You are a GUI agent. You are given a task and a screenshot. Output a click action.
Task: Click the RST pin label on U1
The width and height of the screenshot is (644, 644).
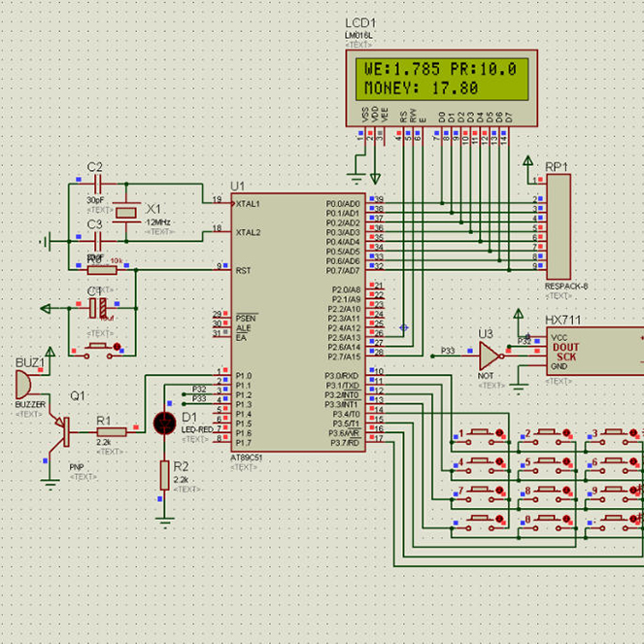pyautogui.click(x=243, y=271)
